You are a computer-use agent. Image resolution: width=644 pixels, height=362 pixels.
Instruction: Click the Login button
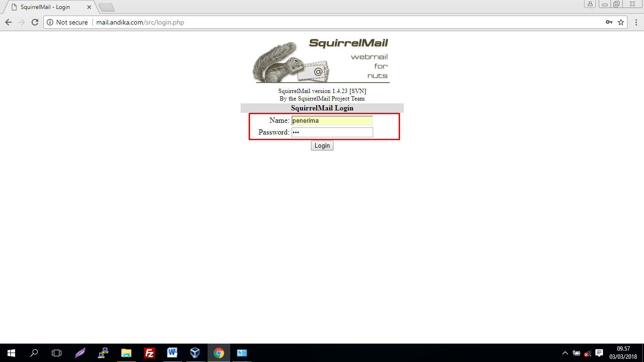click(322, 146)
